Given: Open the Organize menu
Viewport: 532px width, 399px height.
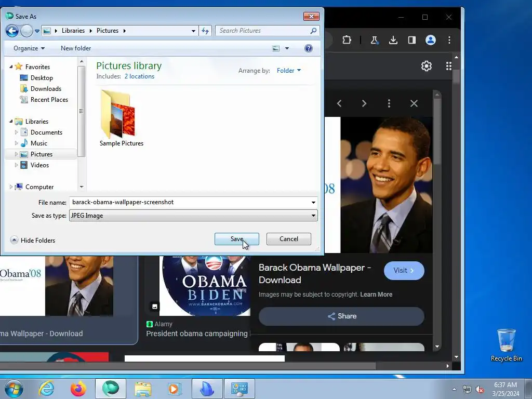Looking at the screenshot, I should 29,48.
